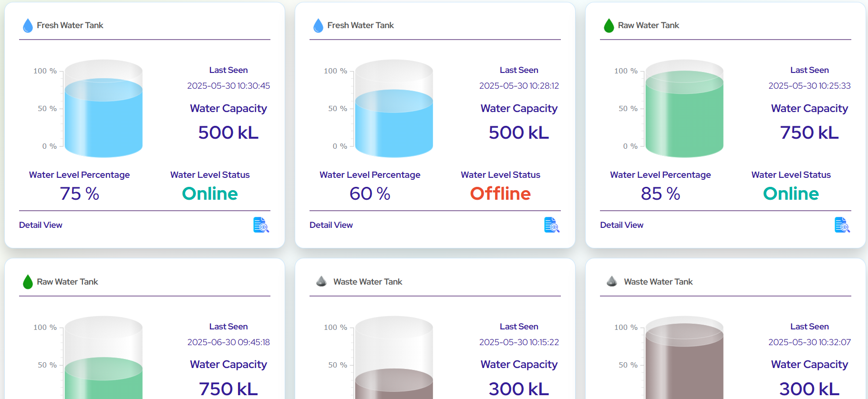Click the 75 % water level value
The image size is (868, 399).
[x=79, y=194]
